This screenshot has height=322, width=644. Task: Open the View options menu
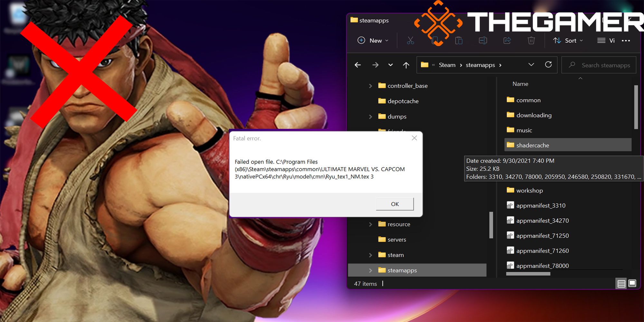coord(606,41)
